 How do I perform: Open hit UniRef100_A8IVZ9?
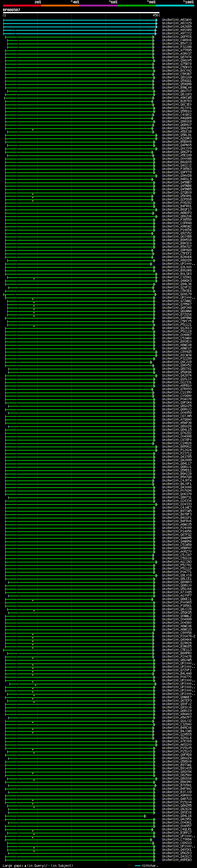coord(176,23)
